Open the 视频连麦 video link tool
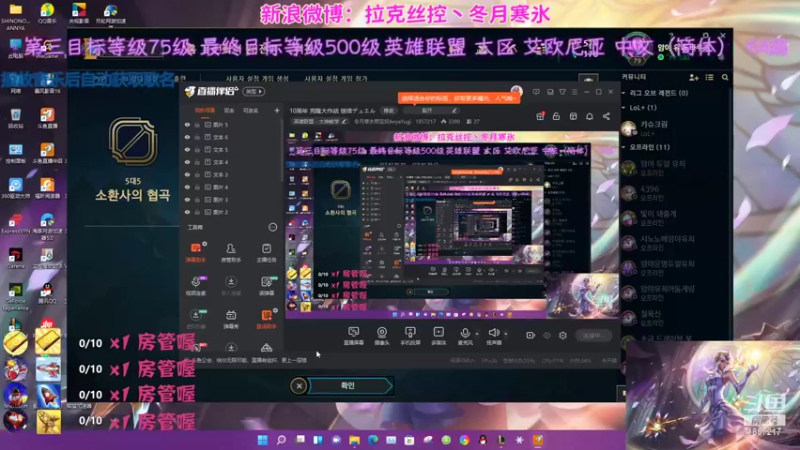The image size is (800, 450). (195, 286)
